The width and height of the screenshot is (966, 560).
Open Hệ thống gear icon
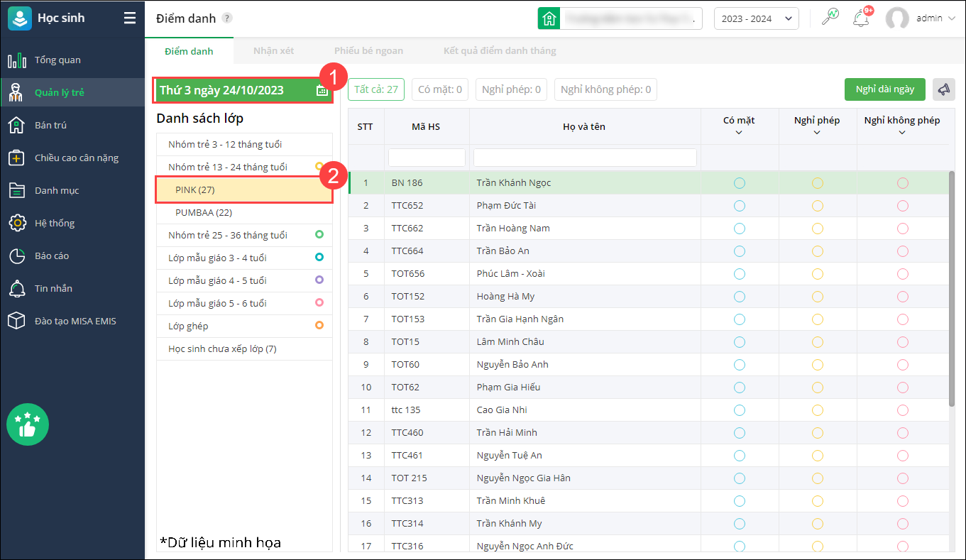point(17,224)
